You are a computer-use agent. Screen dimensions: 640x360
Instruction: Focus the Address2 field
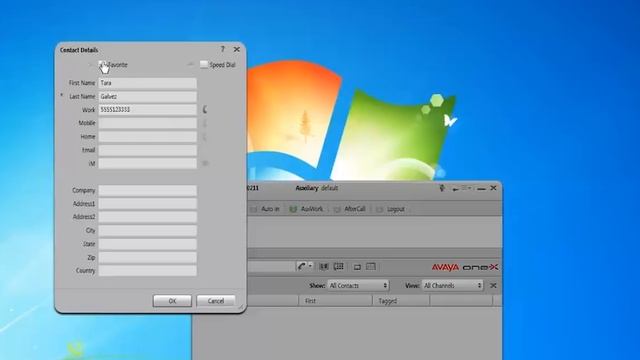[x=147, y=217]
